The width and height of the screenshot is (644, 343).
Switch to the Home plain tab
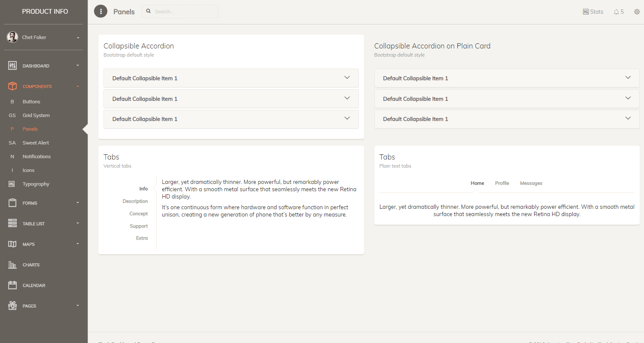(477, 183)
